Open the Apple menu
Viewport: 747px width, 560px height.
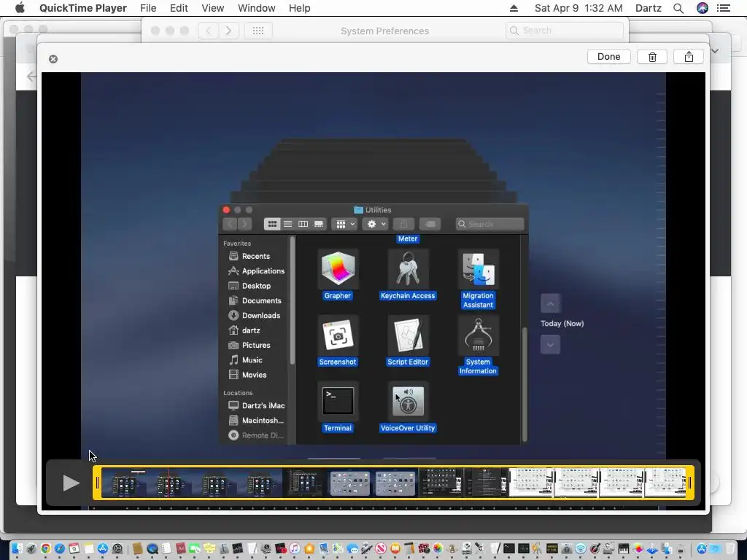[x=20, y=8]
